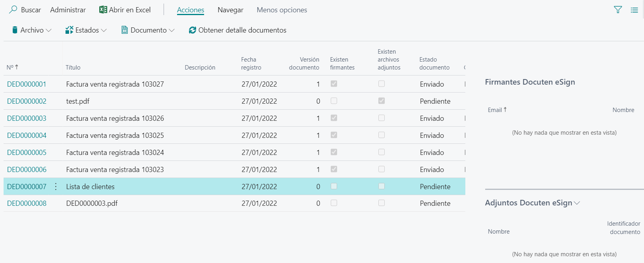Click Obtener detalle documentos label
644x263 pixels.
click(242, 30)
